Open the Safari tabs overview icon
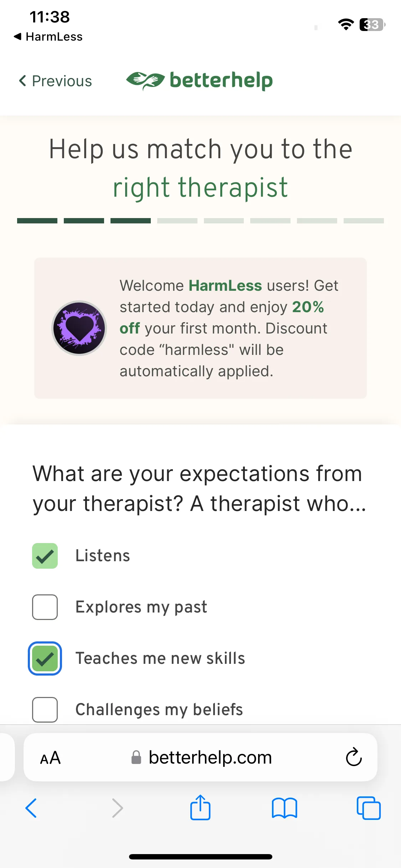This screenshot has width=401, height=868. pyautogui.click(x=369, y=808)
